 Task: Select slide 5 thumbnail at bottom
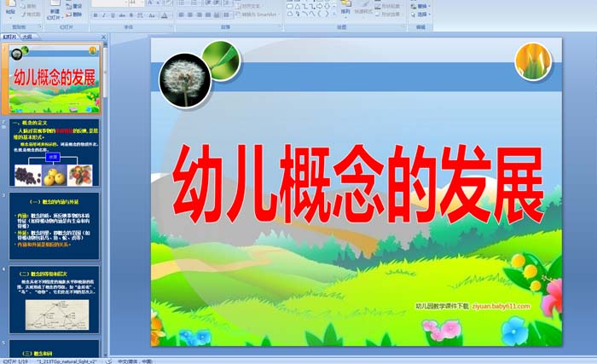point(54,349)
